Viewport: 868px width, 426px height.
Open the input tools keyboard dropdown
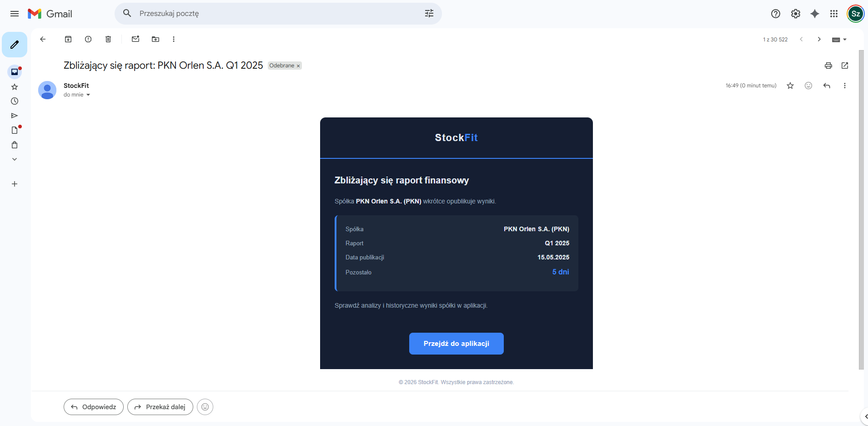[x=839, y=40]
